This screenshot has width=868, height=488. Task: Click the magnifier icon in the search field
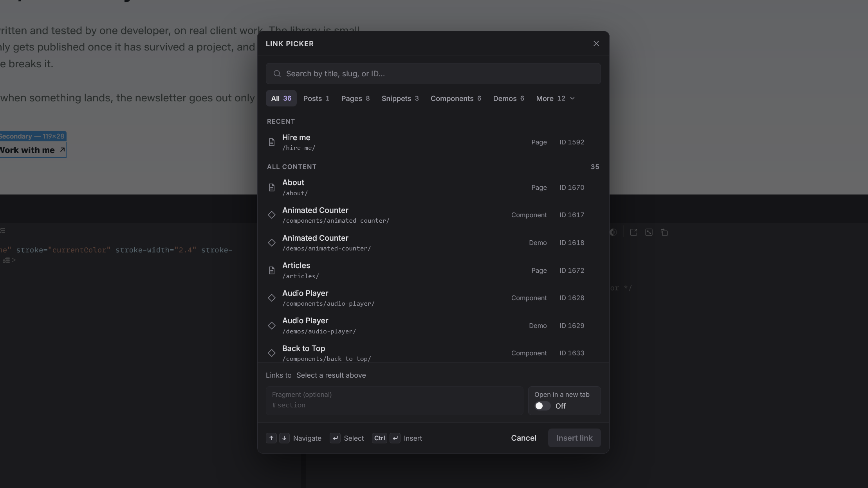coord(277,74)
